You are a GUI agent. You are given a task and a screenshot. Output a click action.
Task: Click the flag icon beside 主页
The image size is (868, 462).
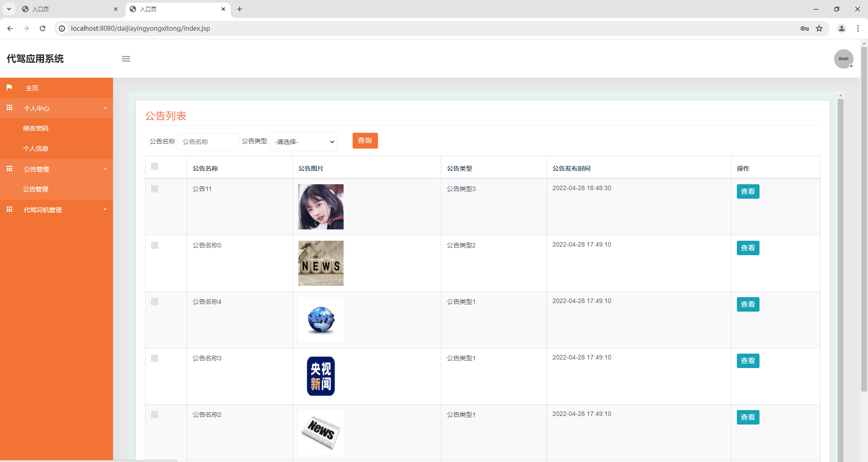coord(9,88)
